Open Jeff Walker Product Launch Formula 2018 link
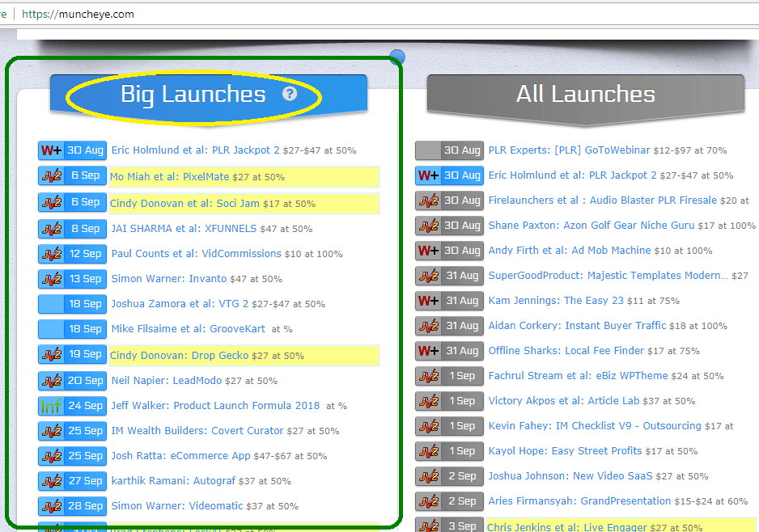Screen dimensions: 759x532 (215, 406)
